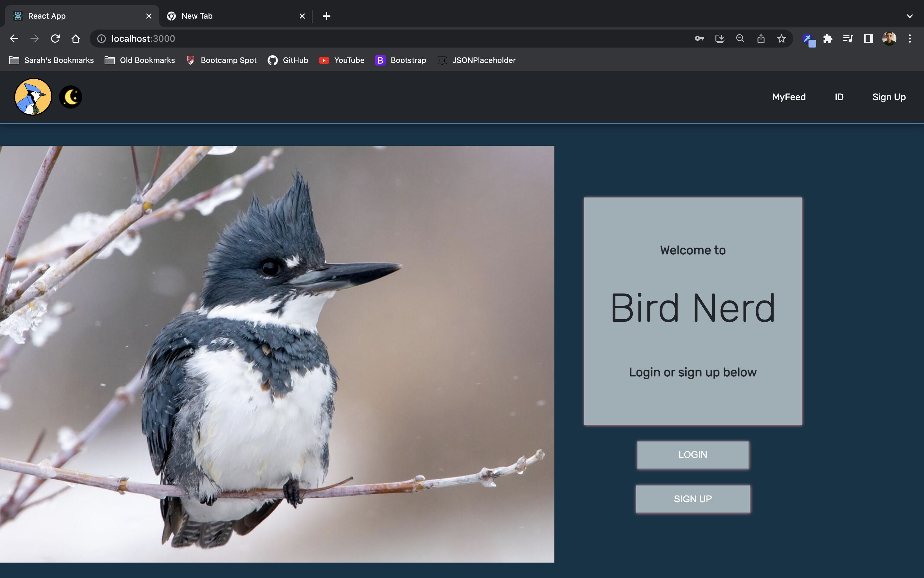
Task: Bookmark this tab with the star
Action: (x=781, y=39)
